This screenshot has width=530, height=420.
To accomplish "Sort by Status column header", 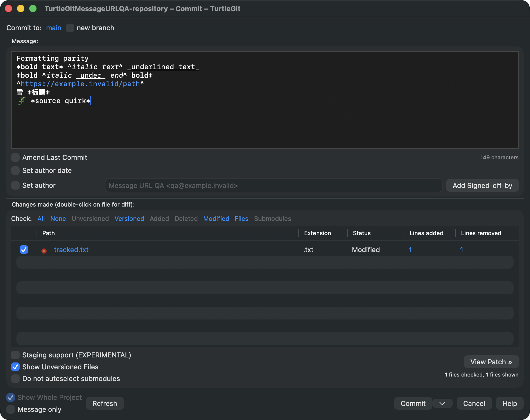I will (x=376, y=233).
